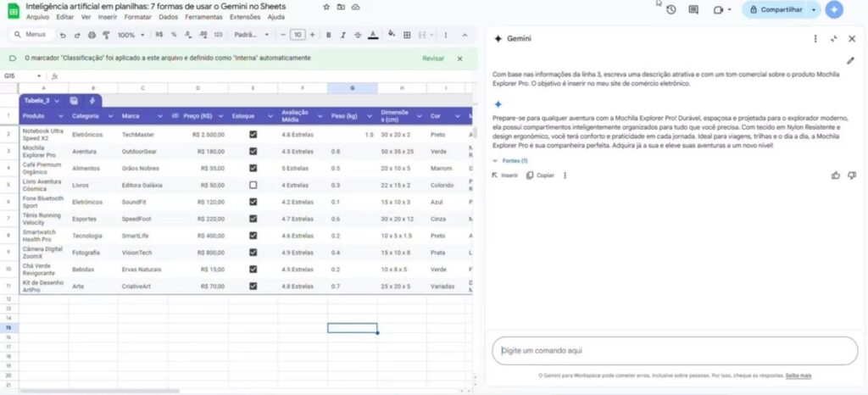Open text color picker
The width and height of the screenshot is (868, 395).
(373, 35)
